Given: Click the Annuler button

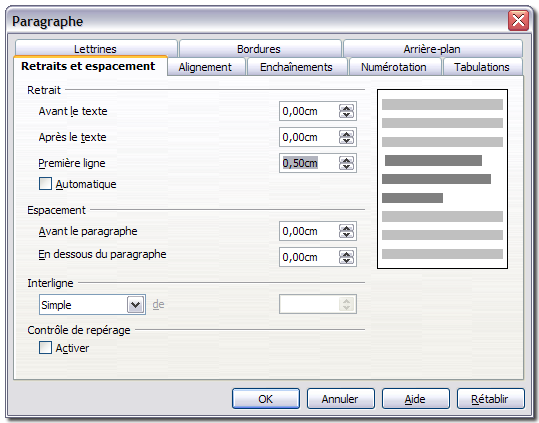Looking at the screenshot, I should (340, 399).
